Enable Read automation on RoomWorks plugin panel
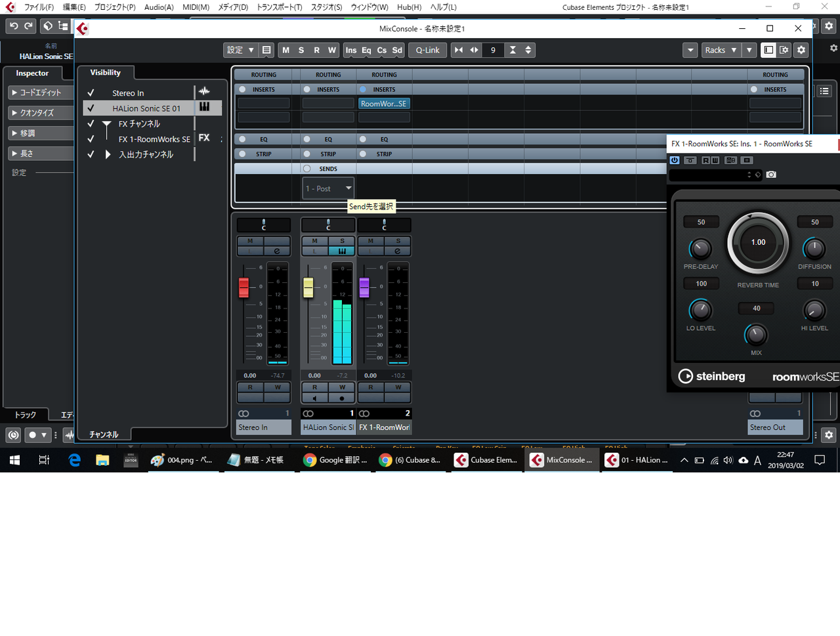Image resolution: width=840 pixels, height=636 pixels. (706, 160)
